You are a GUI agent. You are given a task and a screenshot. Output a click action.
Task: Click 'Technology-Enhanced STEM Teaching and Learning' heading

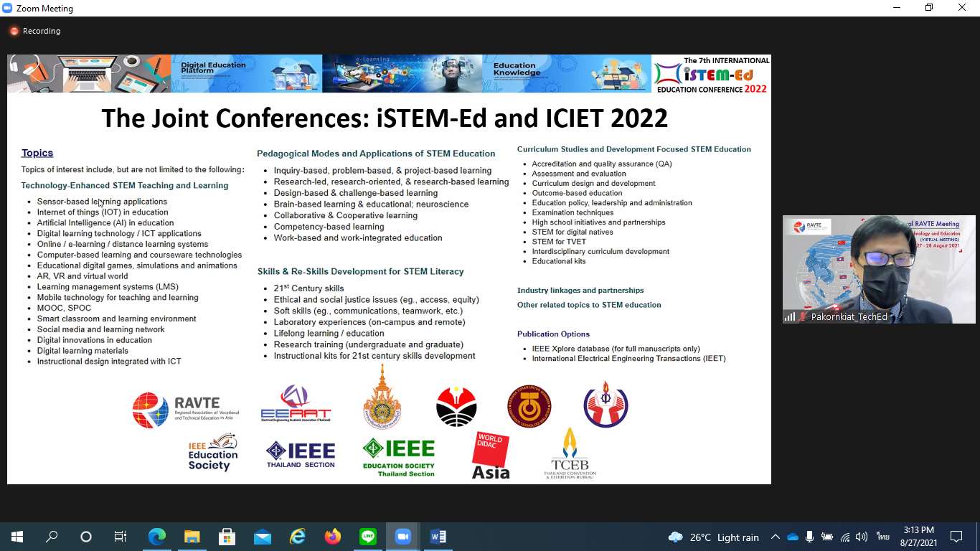click(125, 185)
